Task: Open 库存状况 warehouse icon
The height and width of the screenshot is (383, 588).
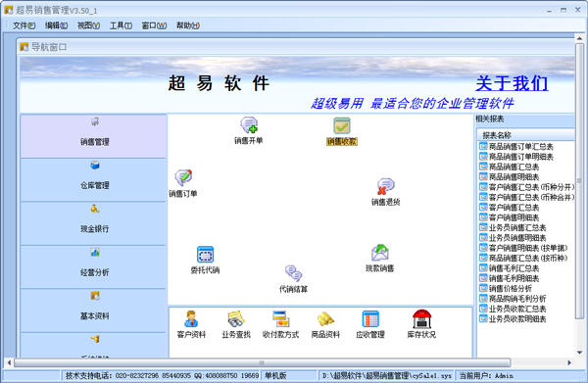Action: point(421,324)
